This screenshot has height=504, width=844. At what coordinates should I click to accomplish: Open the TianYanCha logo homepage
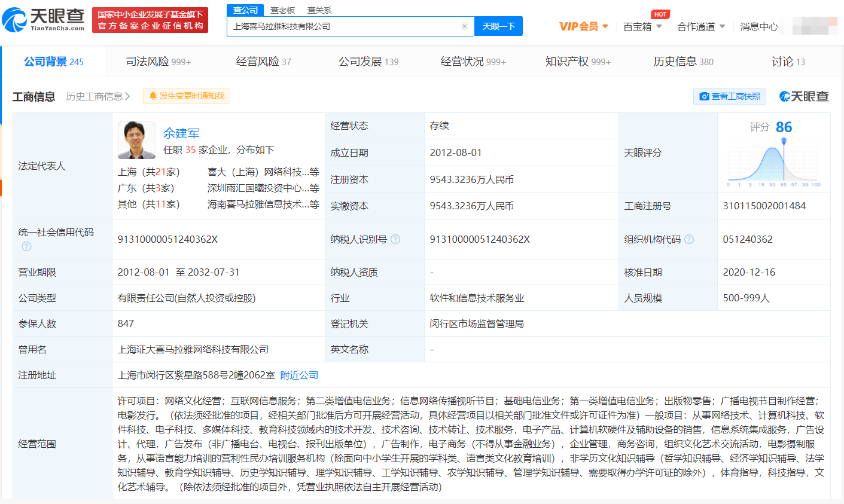tap(44, 20)
